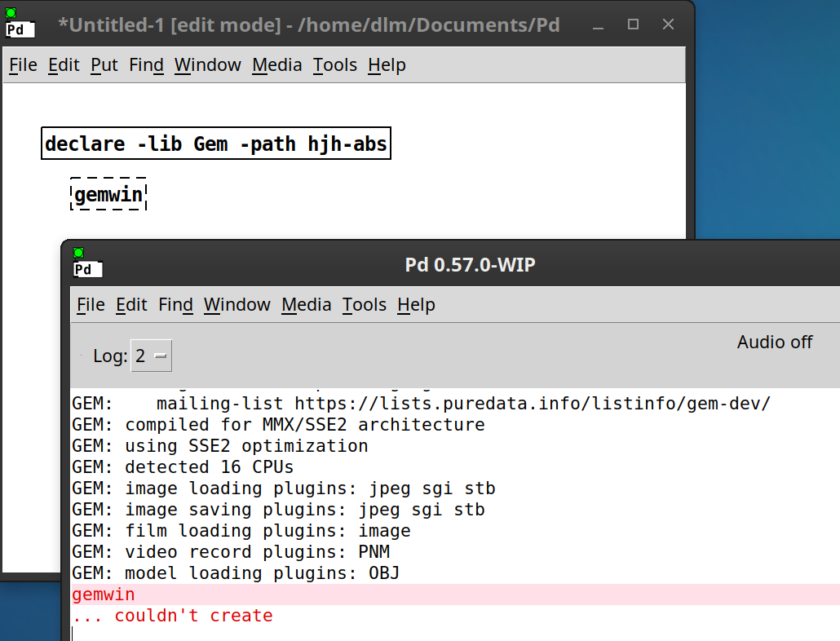Click 'GEM: video record plugins: PNM' line

click(x=231, y=551)
